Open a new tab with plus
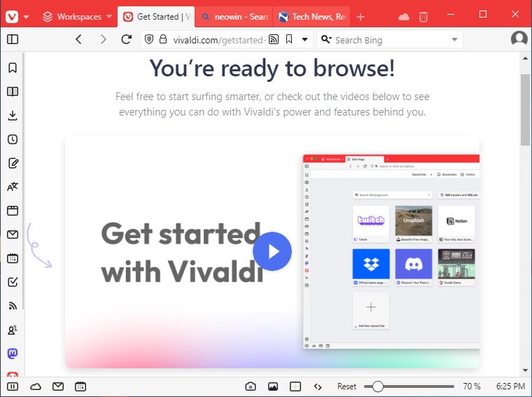This screenshot has width=532, height=397. (360, 17)
